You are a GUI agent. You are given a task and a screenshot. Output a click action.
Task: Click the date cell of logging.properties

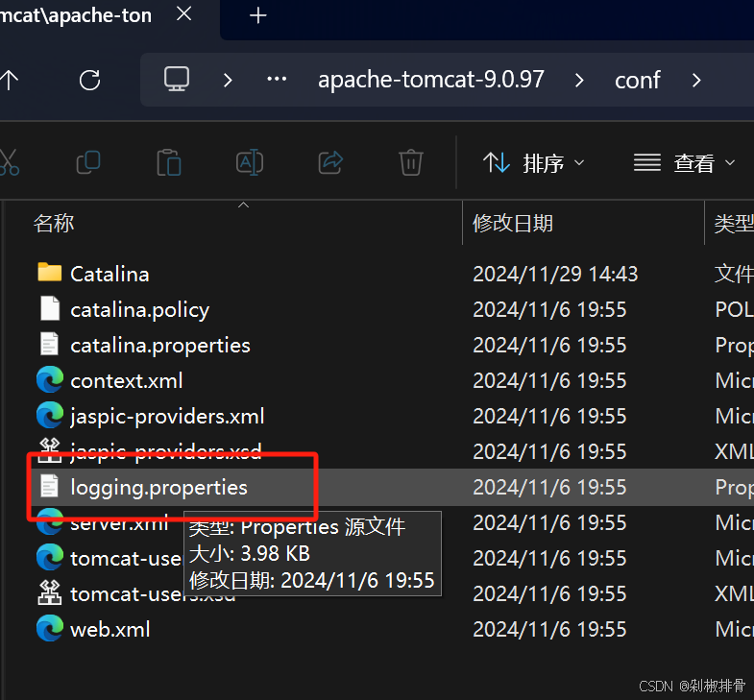click(x=549, y=487)
